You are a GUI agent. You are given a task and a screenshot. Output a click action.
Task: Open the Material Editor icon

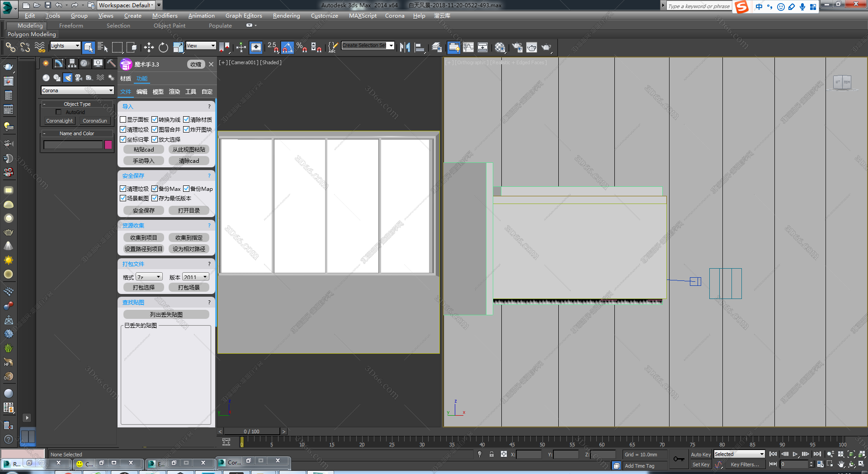coord(500,47)
